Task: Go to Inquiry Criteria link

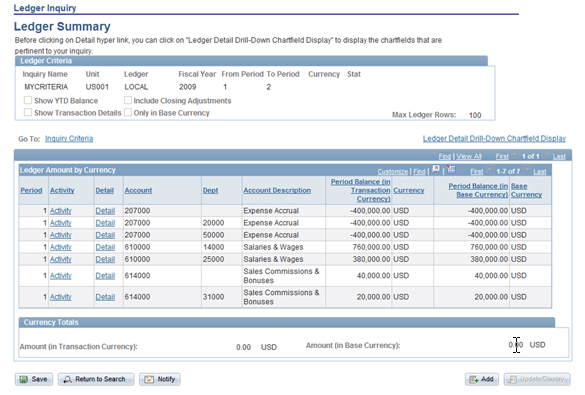Action: point(69,138)
